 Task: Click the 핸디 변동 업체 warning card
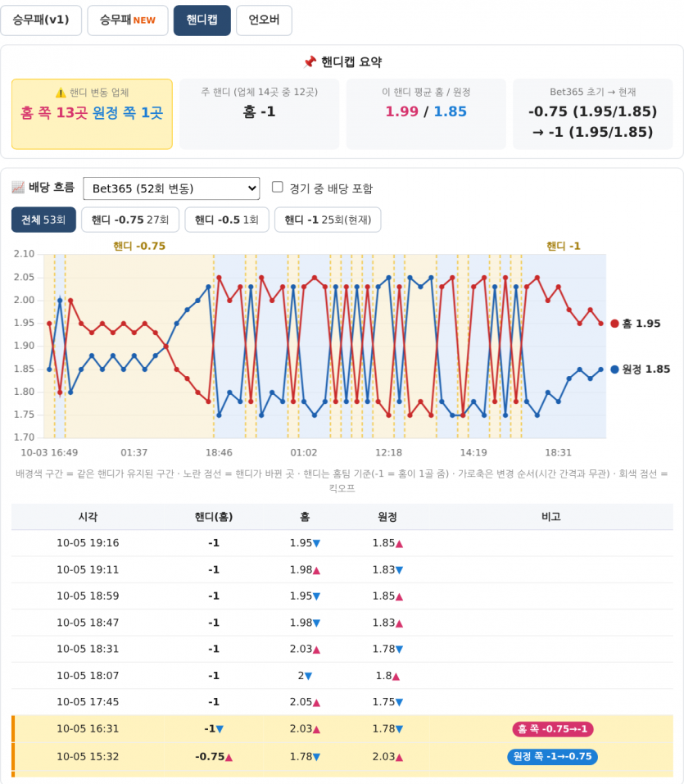click(92, 114)
